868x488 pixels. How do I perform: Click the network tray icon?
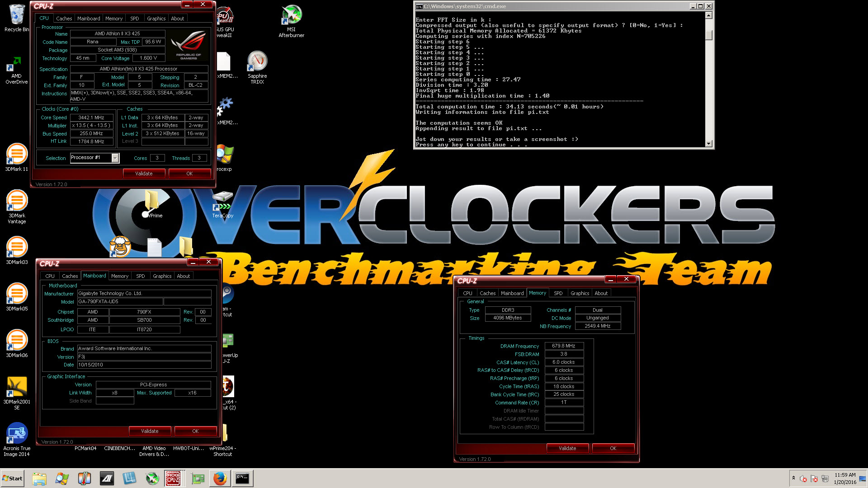tap(825, 479)
